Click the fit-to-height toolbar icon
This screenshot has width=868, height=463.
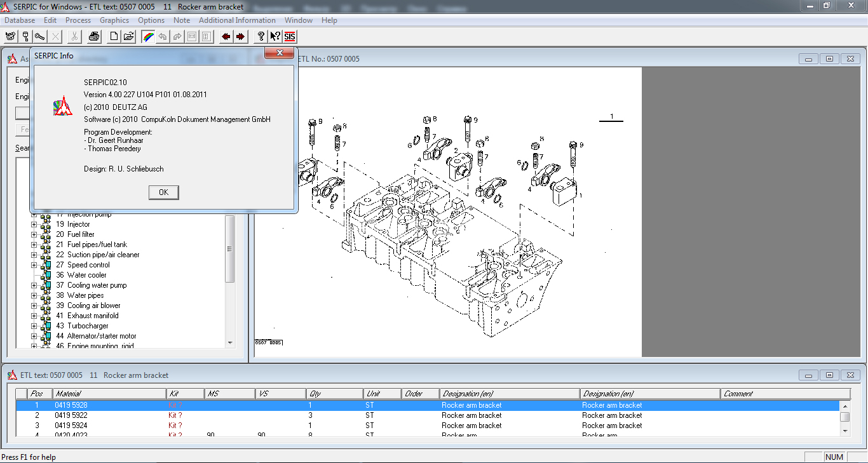coord(207,36)
